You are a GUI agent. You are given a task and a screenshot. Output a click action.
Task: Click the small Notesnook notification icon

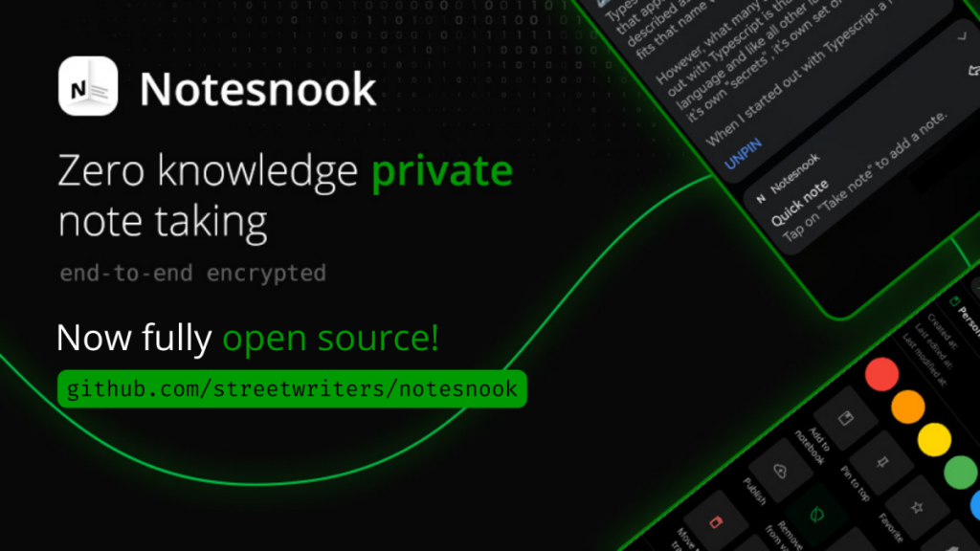click(761, 199)
